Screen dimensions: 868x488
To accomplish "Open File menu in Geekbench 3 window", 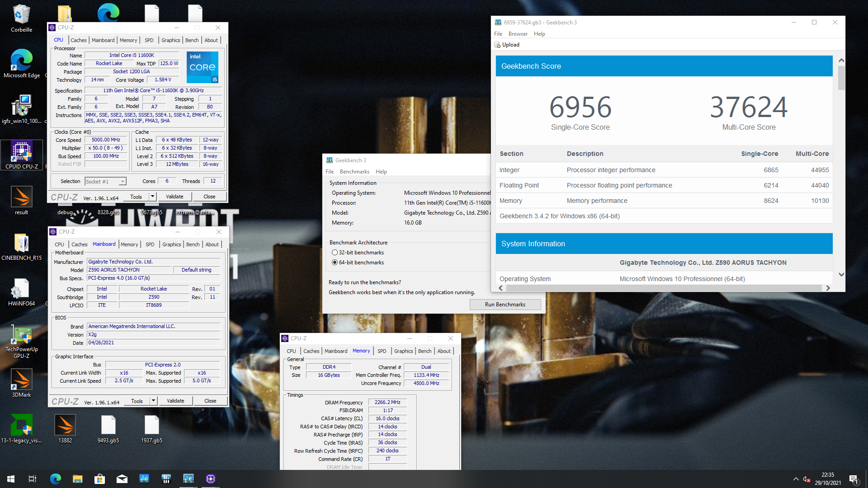I will [x=330, y=172].
